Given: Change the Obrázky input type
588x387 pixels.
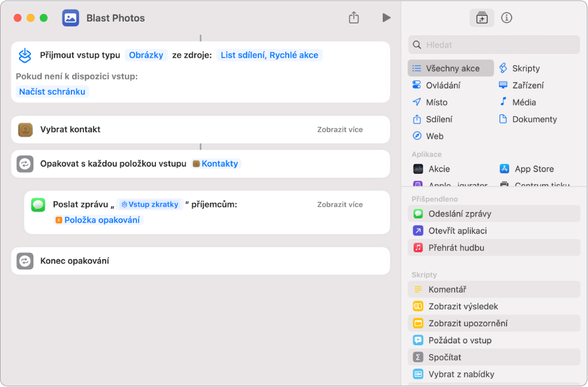Looking at the screenshot, I should [147, 55].
